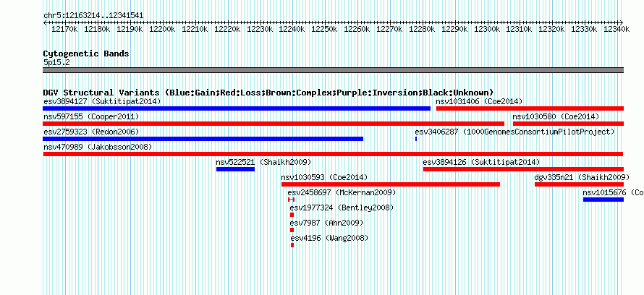Click the 12340k ruler tick label
Screen dimensions: 644x295
[x=617, y=29]
